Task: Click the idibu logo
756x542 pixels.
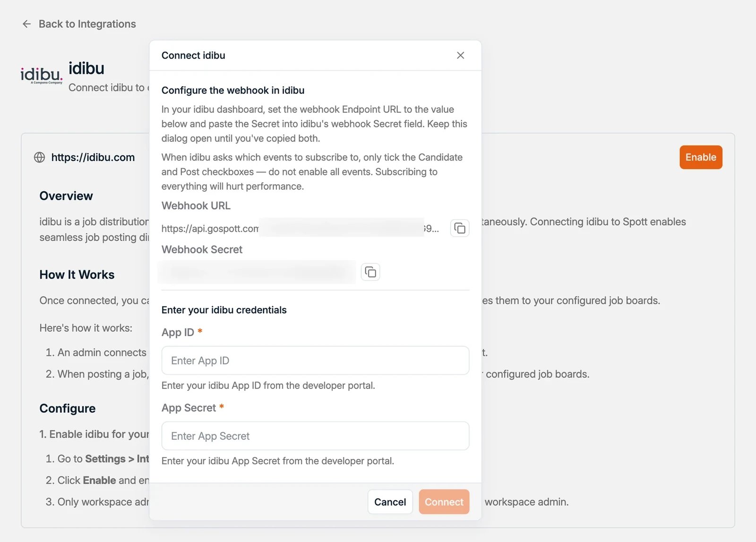Action: click(41, 76)
